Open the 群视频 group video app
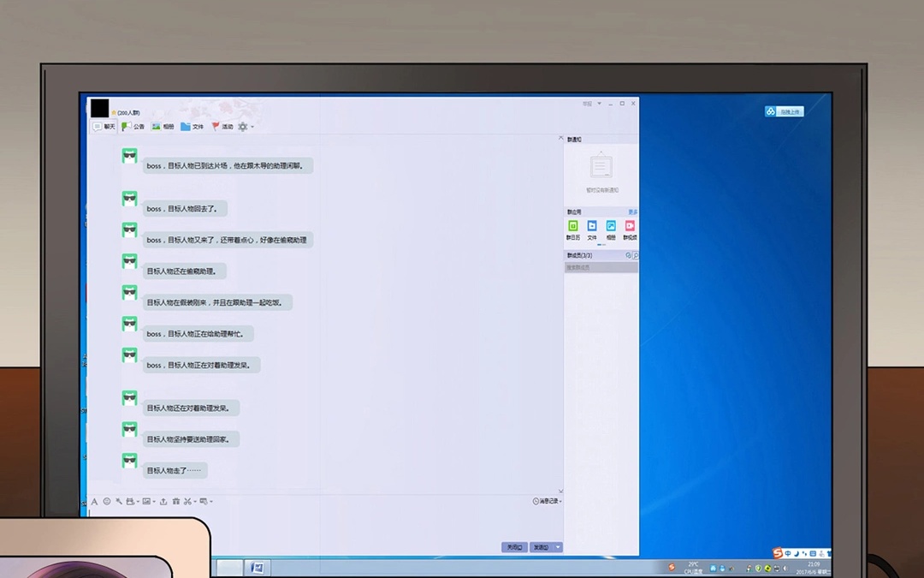This screenshot has width=924, height=578. click(x=630, y=226)
